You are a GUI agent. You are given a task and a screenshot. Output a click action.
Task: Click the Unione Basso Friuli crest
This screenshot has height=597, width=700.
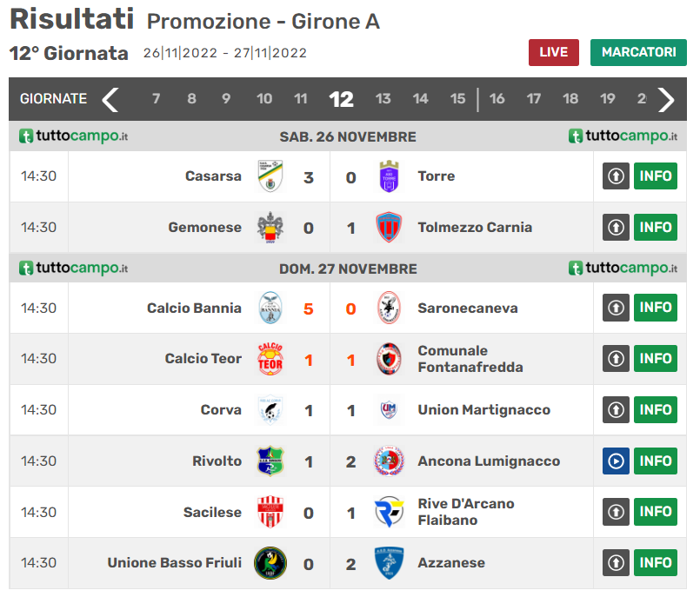270,563
